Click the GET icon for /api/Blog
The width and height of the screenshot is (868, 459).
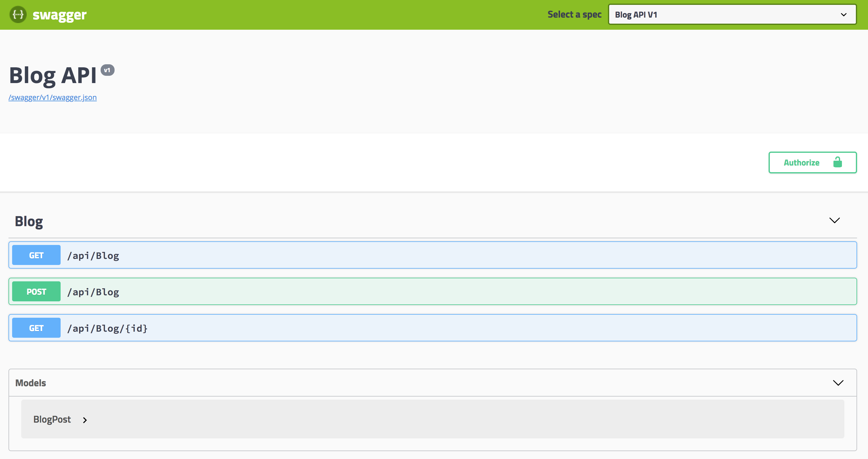[x=35, y=255]
